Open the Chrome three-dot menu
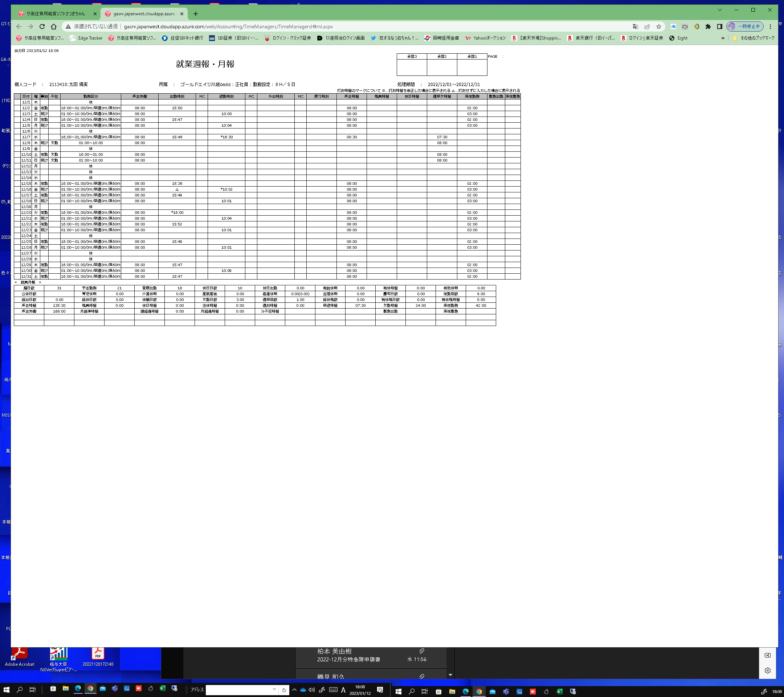The height and width of the screenshot is (697, 784). pos(770,27)
